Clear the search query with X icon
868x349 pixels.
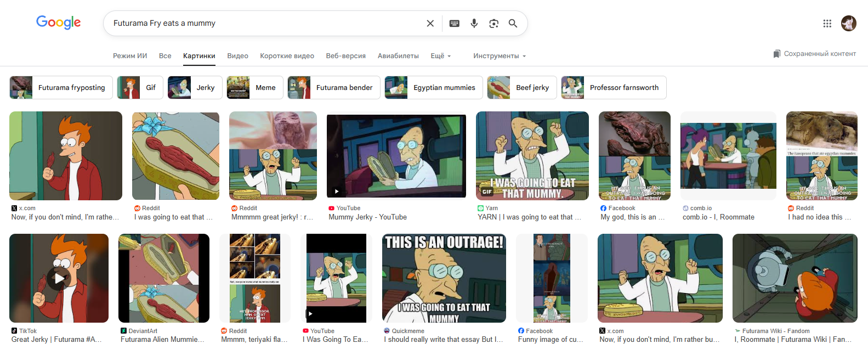coord(430,24)
